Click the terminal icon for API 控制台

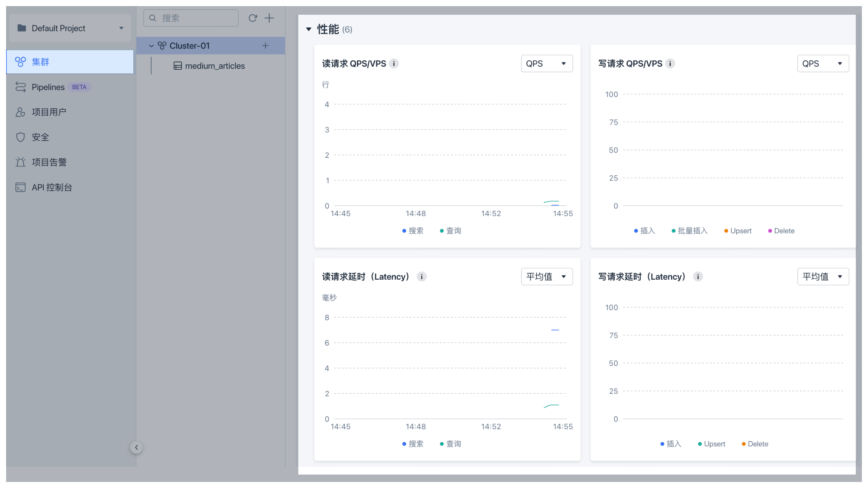[x=20, y=187]
